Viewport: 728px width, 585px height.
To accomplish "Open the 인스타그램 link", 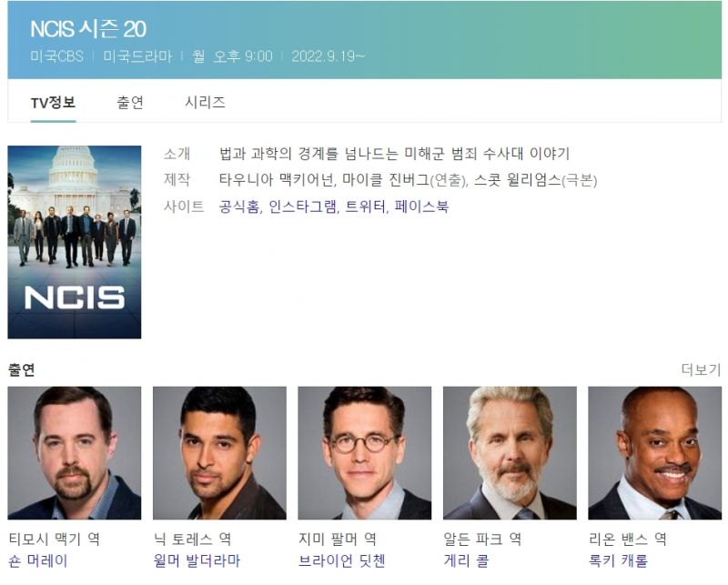I will coord(303,207).
